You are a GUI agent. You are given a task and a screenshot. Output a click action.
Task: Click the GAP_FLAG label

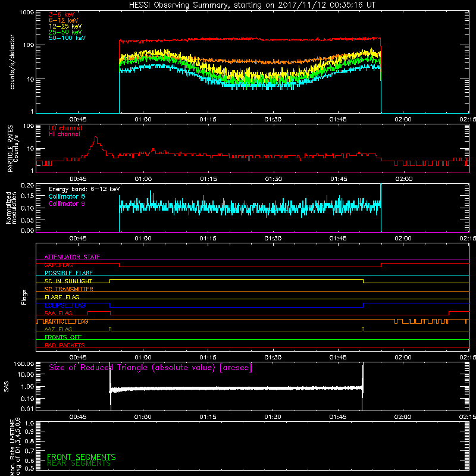[x=58, y=265]
